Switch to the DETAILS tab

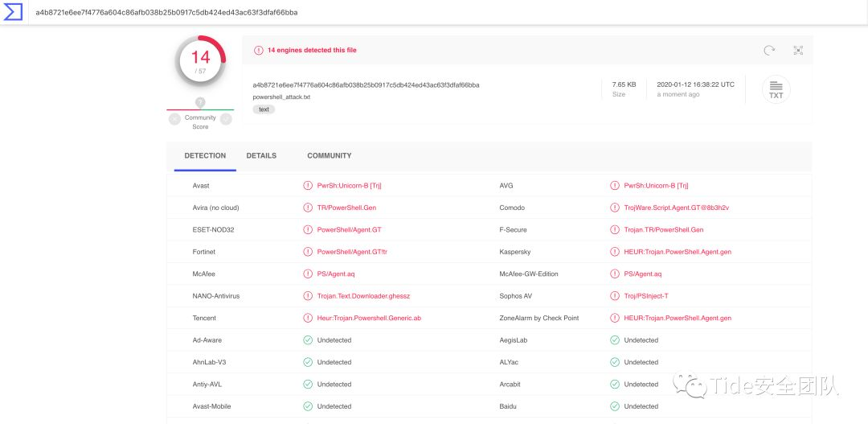tap(261, 155)
